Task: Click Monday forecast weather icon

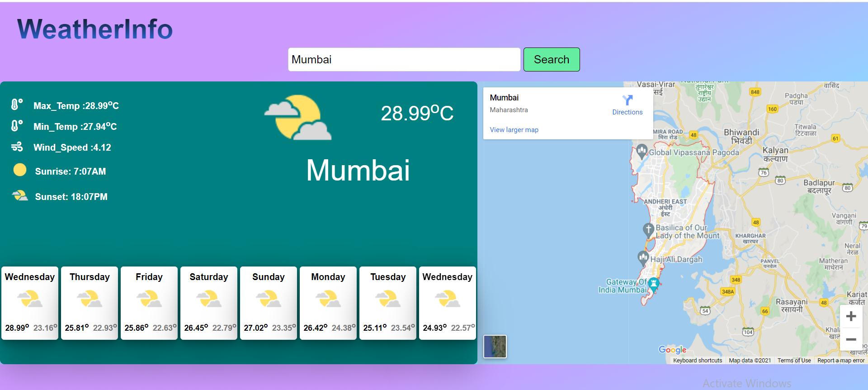Action: pos(328,299)
